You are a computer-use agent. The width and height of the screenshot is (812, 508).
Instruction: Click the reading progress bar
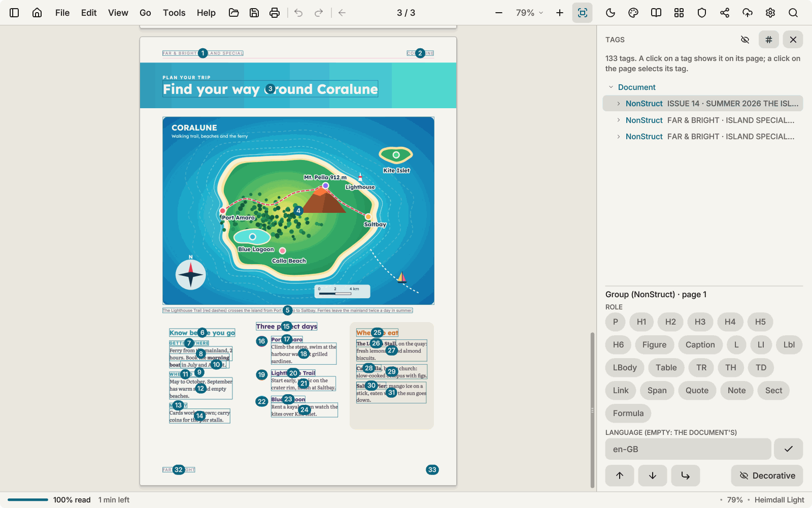pyautogui.click(x=28, y=500)
